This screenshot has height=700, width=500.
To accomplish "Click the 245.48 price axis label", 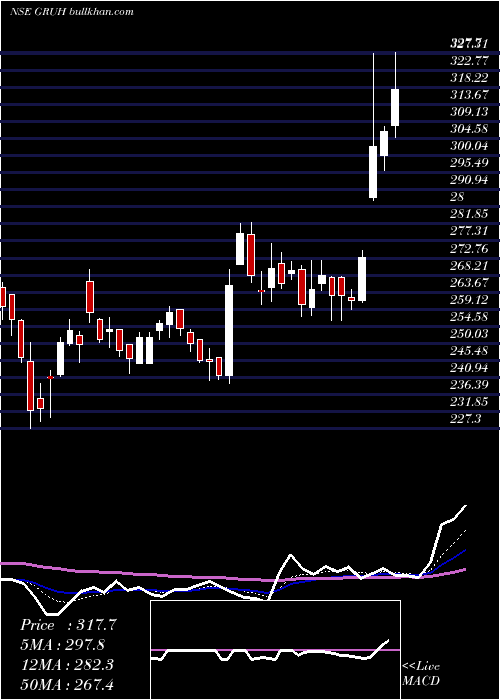I will pyautogui.click(x=469, y=351).
